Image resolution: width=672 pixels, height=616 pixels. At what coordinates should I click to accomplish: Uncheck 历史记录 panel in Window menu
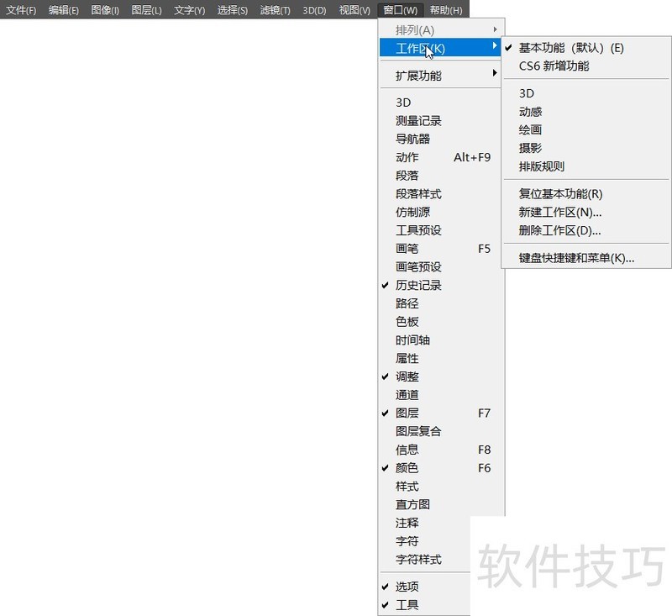pos(418,285)
